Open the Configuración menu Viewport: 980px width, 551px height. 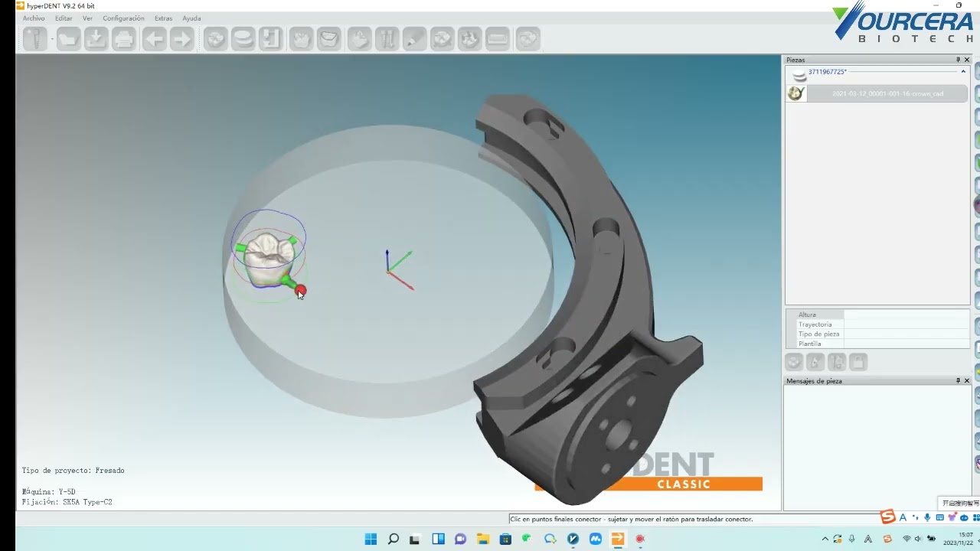[123, 18]
